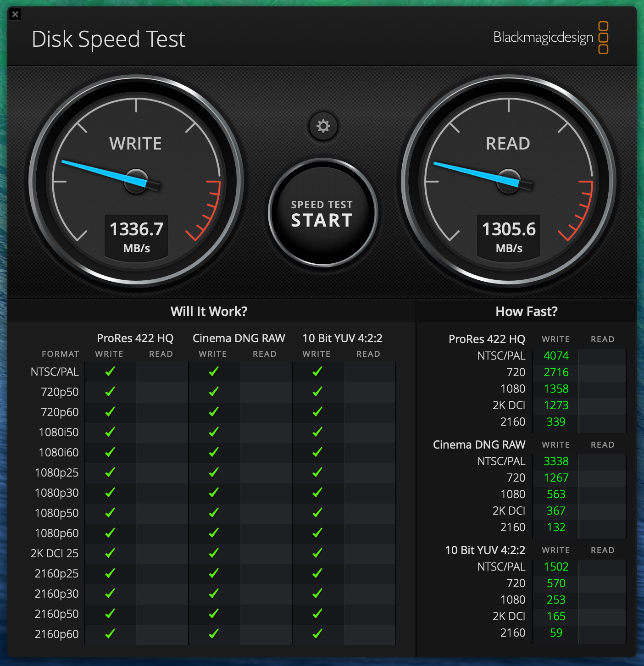Click the NTSC/PAL format row label
The width and height of the screenshot is (644, 666).
55,372
